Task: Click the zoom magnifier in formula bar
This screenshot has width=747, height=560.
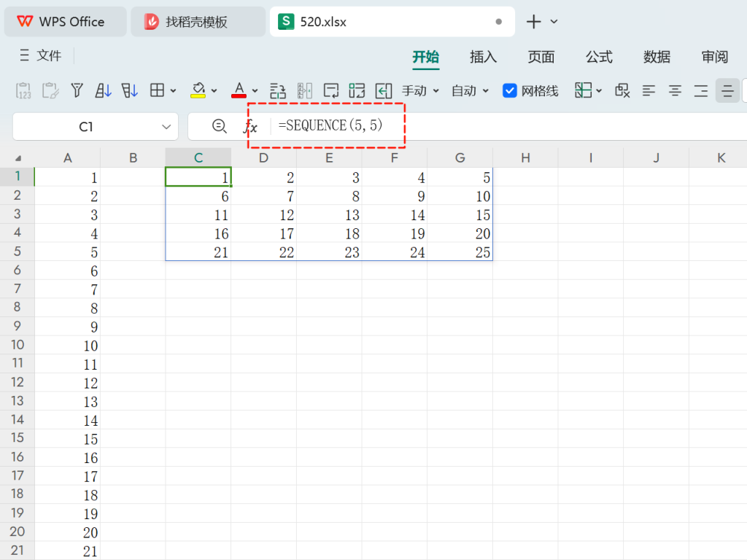Action: (x=219, y=126)
